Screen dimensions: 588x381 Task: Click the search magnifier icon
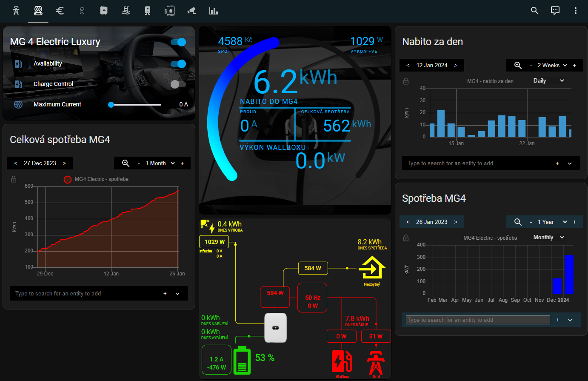point(535,11)
